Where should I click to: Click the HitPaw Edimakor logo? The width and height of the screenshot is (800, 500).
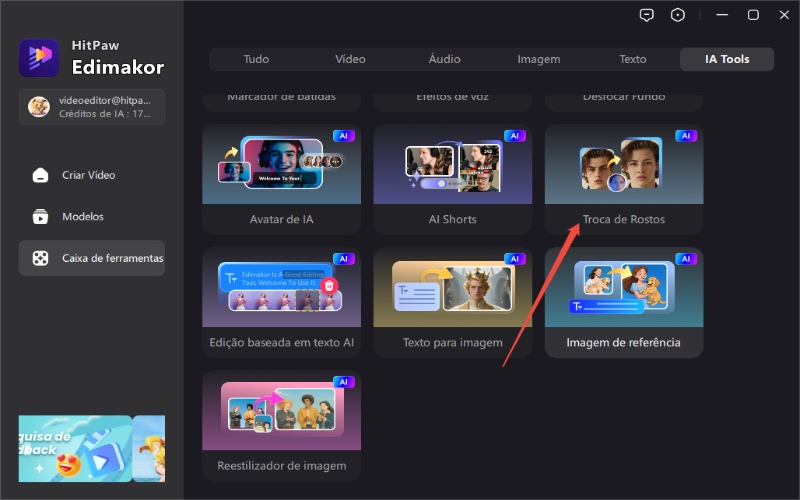(39, 58)
